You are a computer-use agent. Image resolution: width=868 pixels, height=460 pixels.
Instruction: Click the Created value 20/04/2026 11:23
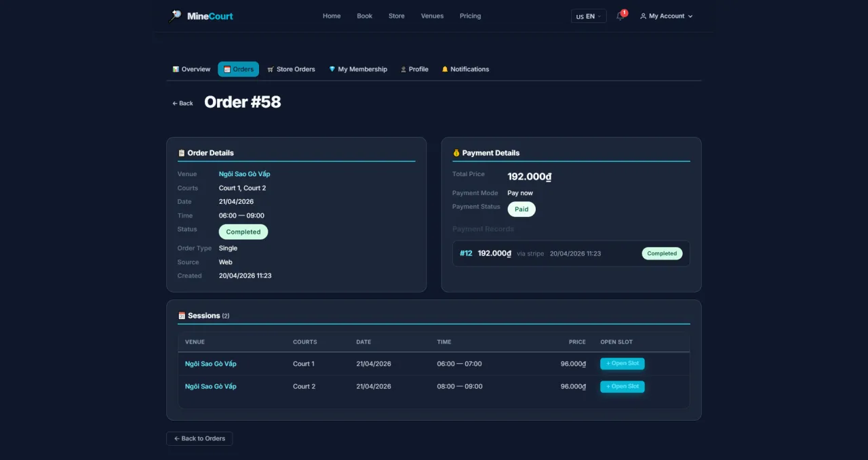[x=245, y=276]
